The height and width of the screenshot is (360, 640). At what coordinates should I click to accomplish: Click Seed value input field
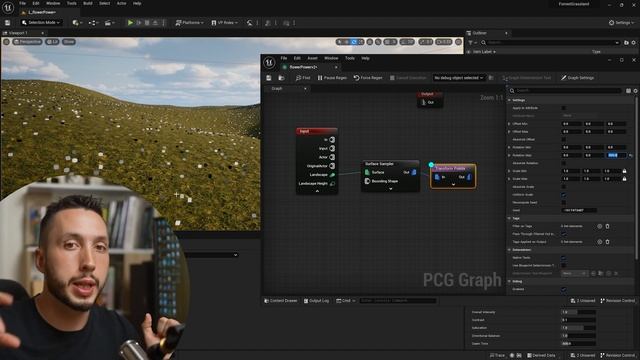pos(579,210)
